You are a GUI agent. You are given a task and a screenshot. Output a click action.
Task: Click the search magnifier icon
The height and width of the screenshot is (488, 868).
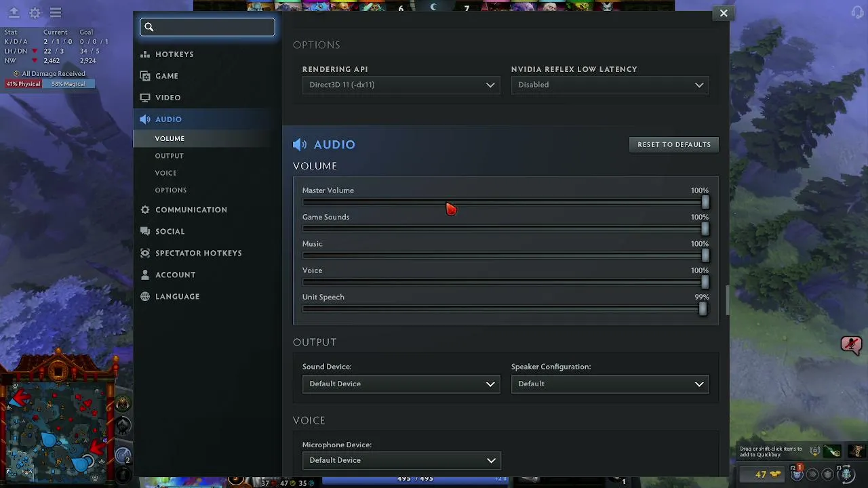point(149,27)
